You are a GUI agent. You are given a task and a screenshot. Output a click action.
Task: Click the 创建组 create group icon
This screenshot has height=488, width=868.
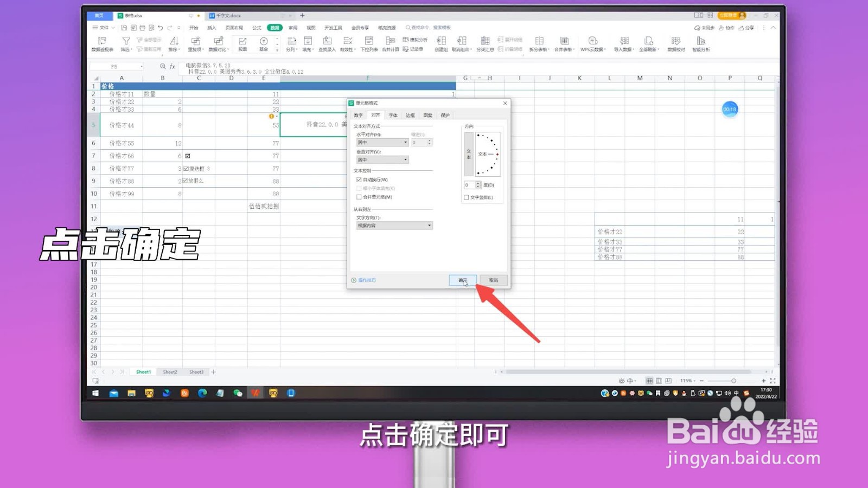coord(441,41)
